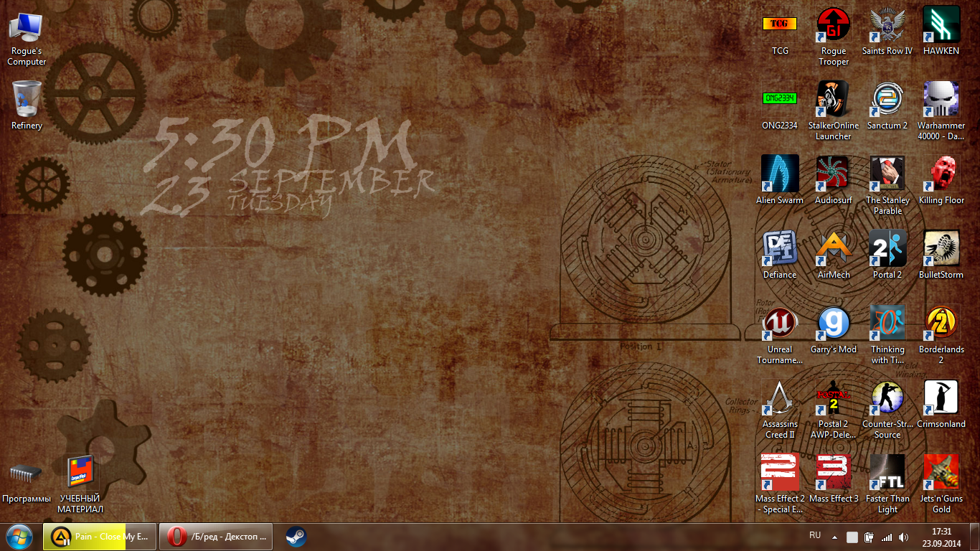The width and height of the screenshot is (980, 551).
Task: Show hidden notification area icons
Action: [834, 537]
